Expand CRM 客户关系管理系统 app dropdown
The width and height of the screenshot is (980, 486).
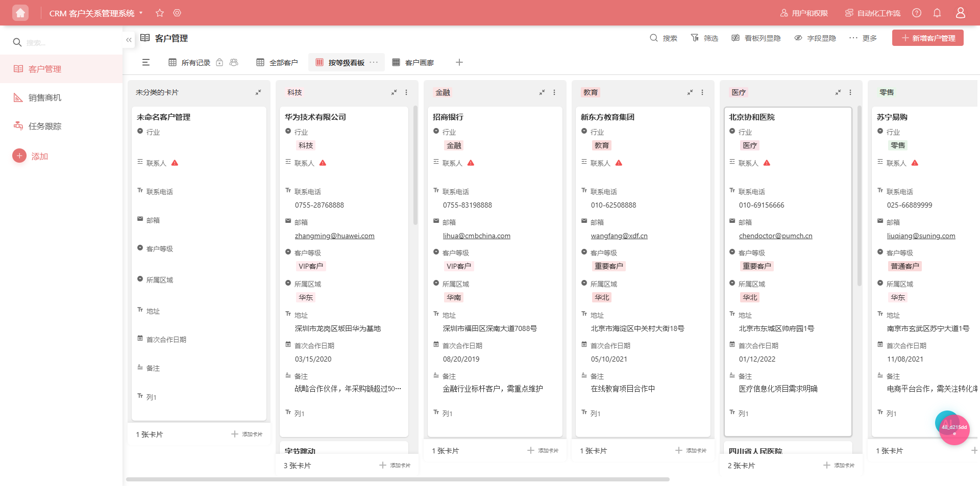[141, 13]
